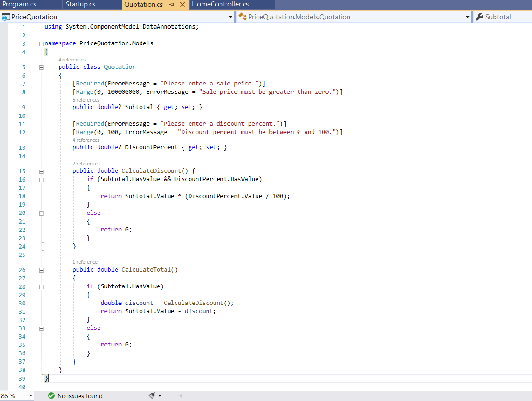Collapse the CalculateDiscount method outline
Screen dimensions: 532x401
pyautogui.click(x=42, y=170)
